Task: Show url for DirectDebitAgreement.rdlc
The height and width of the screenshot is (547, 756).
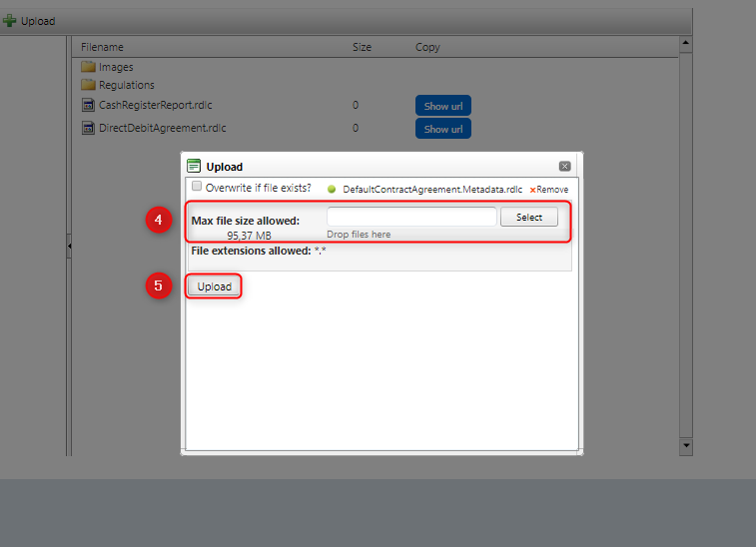Action: tap(442, 129)
